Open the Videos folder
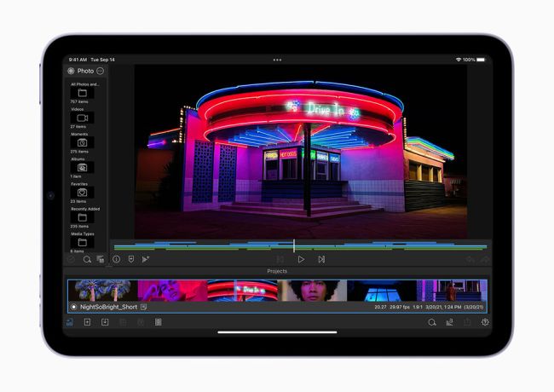Viewport: 554px width, 392px height. [83, 118]
